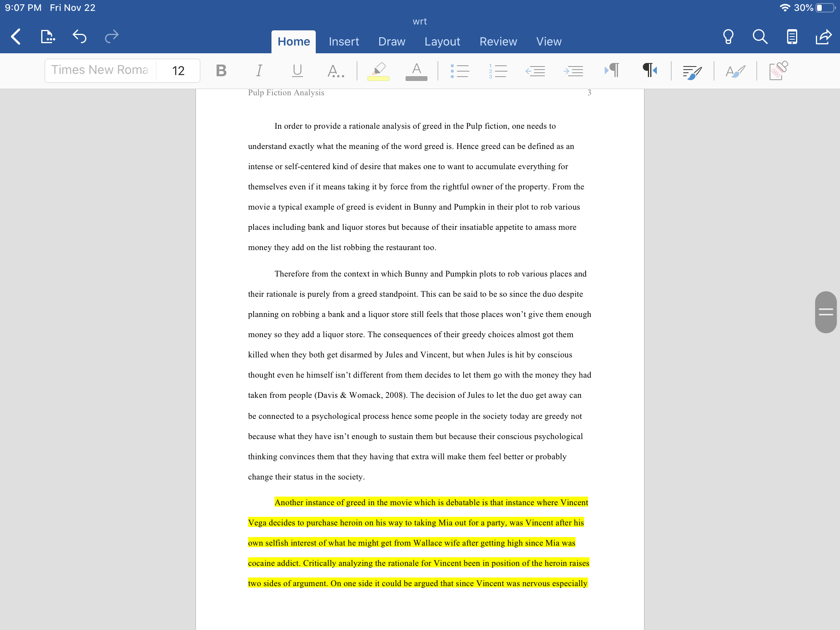Image resolution: width=840 pixels, height=630 pixels.
Task: Switch to the Layout tab
Action: click(x=442, y=42)
